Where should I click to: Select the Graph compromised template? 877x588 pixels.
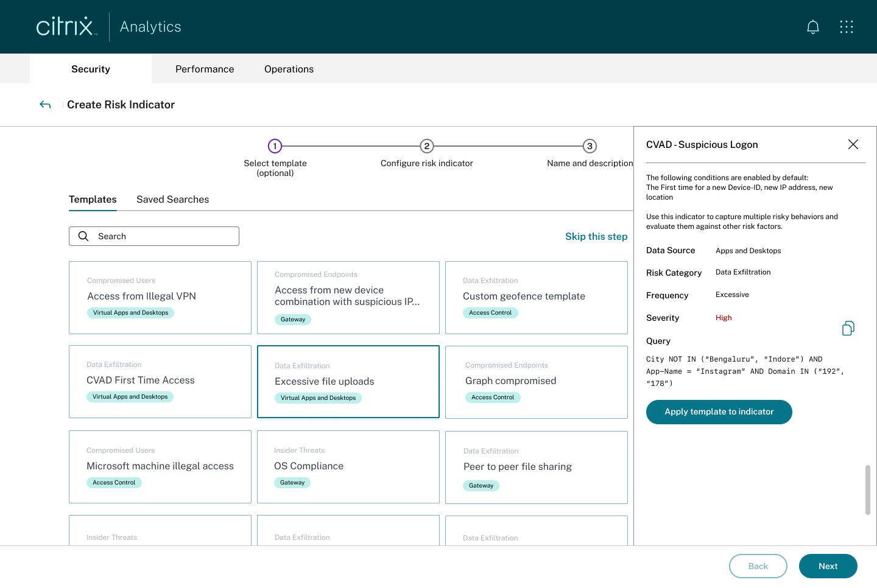tap(537, 382)
